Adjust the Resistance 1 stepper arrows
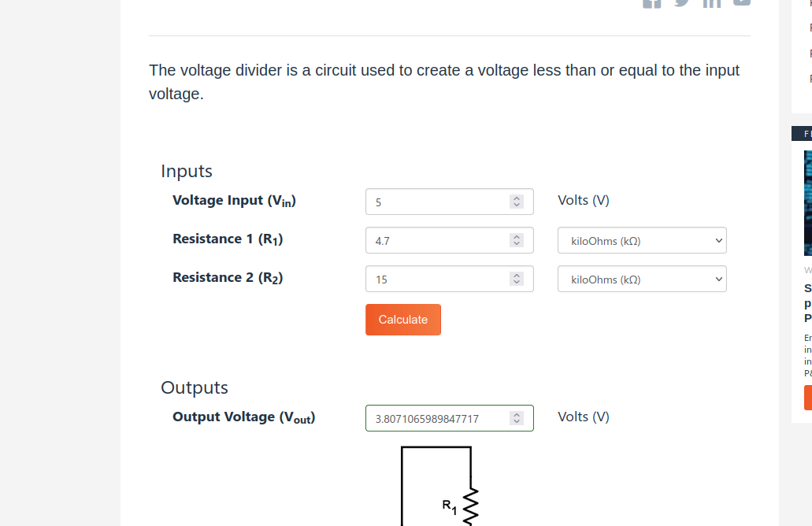 (x=517, y=241)
